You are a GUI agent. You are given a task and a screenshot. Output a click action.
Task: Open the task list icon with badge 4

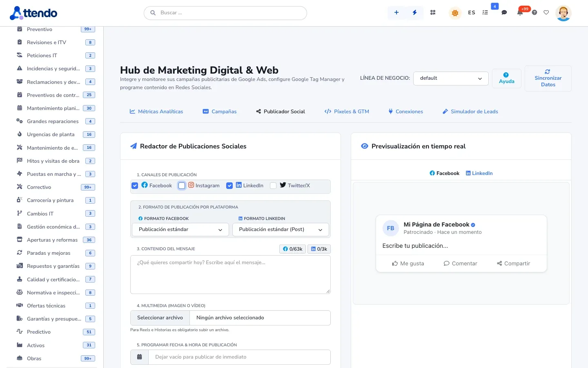tap(485, 13)
